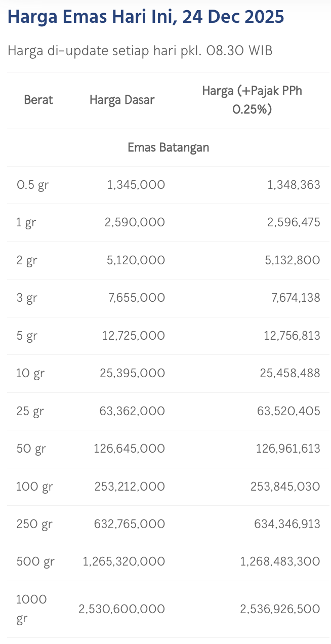
Task: Click base price 1,265,320,000 for 500 gr
Action: (x=124, y=561)
